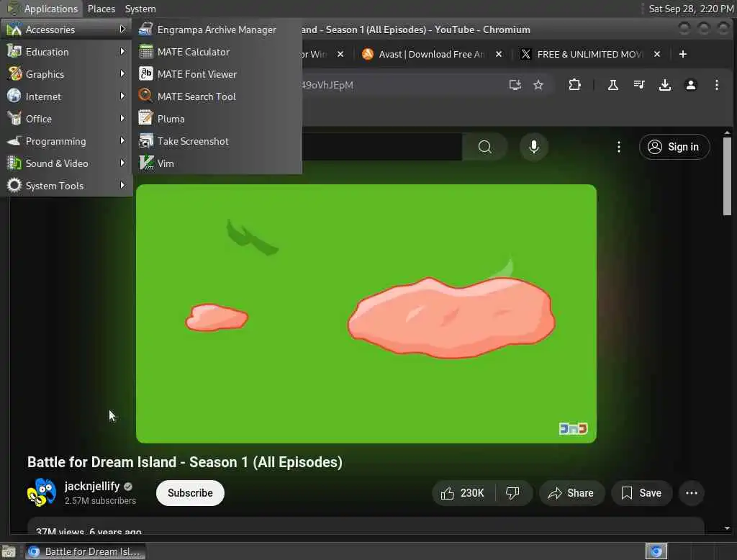Screen dimensions: 737x560
Task: Subscribe to jacknjellify
Action: (x=190, y=493)
